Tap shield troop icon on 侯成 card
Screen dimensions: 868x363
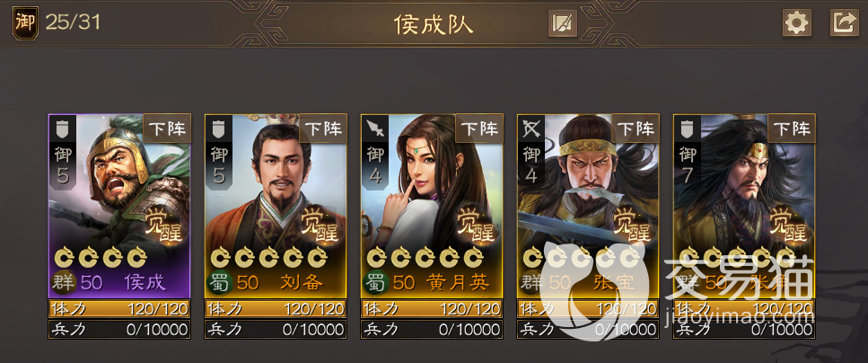tap(62, 128)
